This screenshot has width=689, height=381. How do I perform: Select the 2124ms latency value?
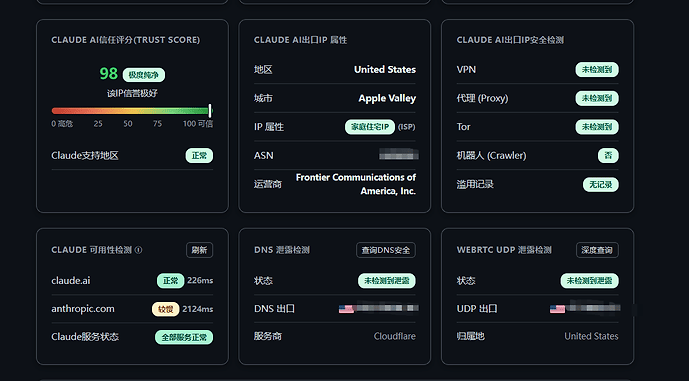tap(198, 309)
